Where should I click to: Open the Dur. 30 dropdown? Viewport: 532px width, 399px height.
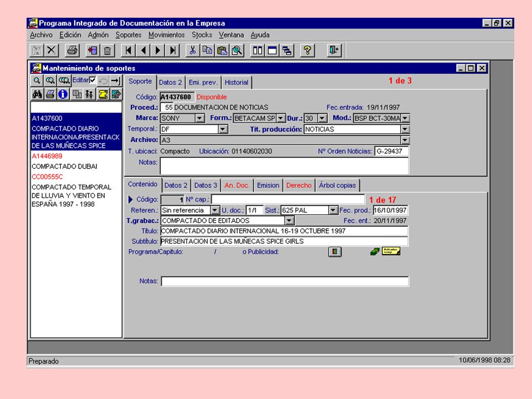(x=323, y=119)
